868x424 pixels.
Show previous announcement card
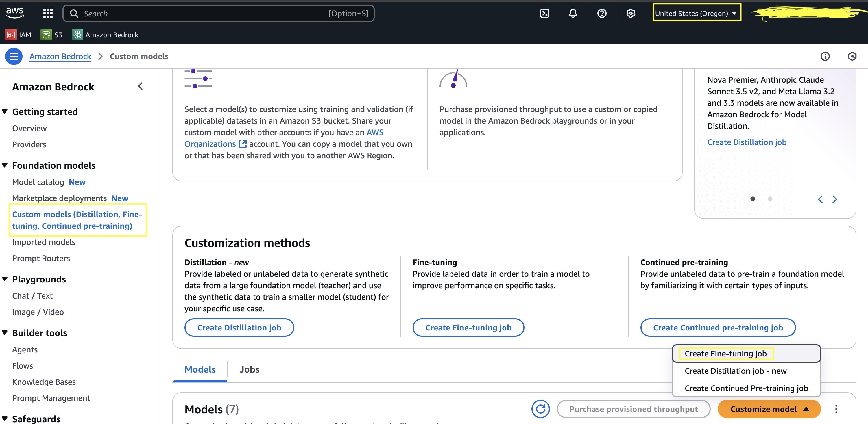(821, 199)
